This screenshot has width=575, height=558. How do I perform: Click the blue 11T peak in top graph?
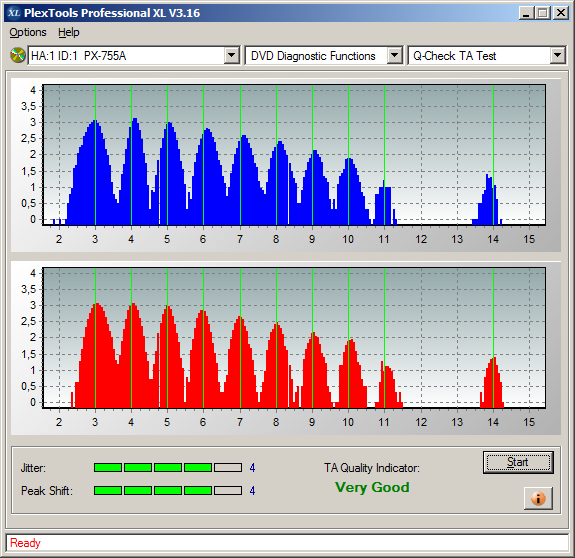(x=384, y=203)
